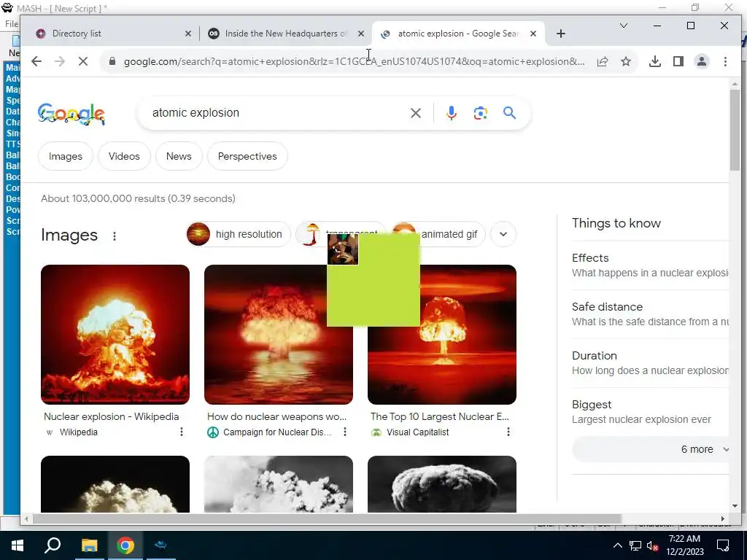This screenshot has height=560, width=747.
Task: Click the forward navigation arrow
Action: (x=60, y=61)
